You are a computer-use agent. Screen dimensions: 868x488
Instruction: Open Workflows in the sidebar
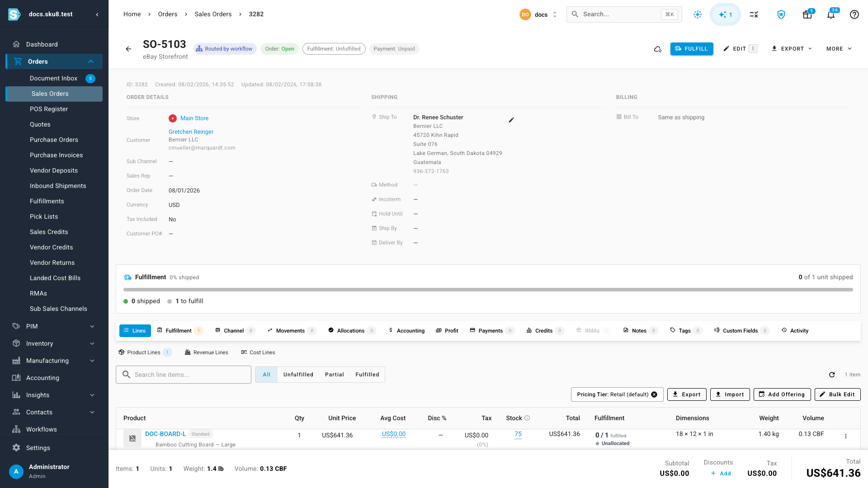pyautogui.click(x=54, y=429)
